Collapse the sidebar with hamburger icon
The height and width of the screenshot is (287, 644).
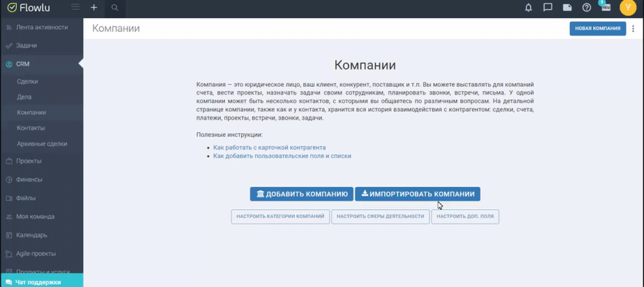75,7
